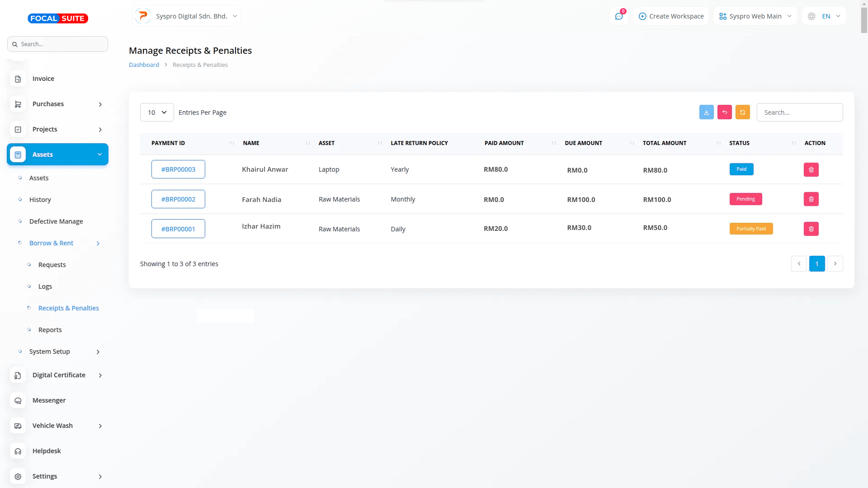Open payment #BRP00001 details
Image resolution: width=868 pixels, height=488 pixels.
tap(178, 229)
